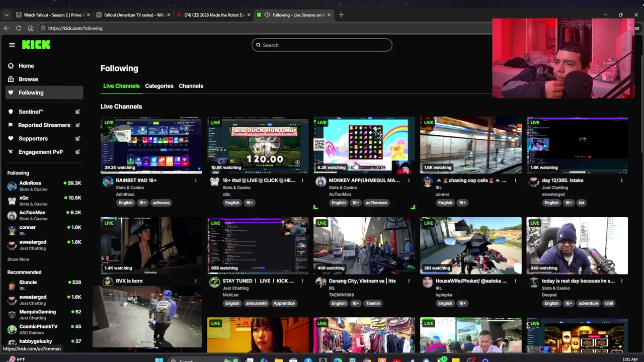
Task: Open chasing cop calls stream thumbnail
Action: [471, 145]
